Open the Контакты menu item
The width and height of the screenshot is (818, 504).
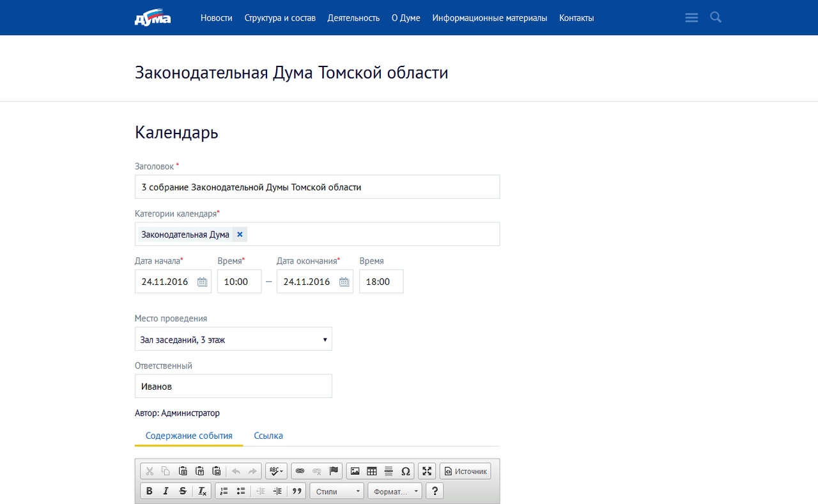pos(576,18)
